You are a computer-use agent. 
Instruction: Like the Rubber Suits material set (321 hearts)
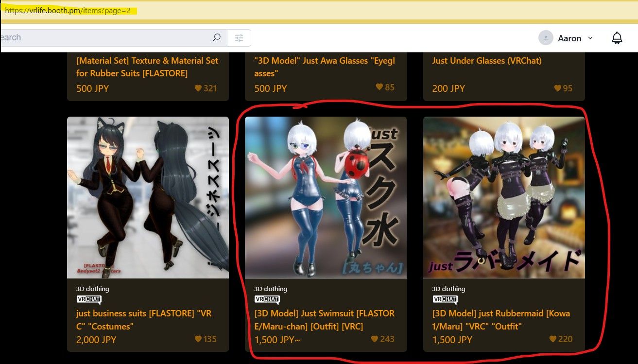[x=198, y=88]
